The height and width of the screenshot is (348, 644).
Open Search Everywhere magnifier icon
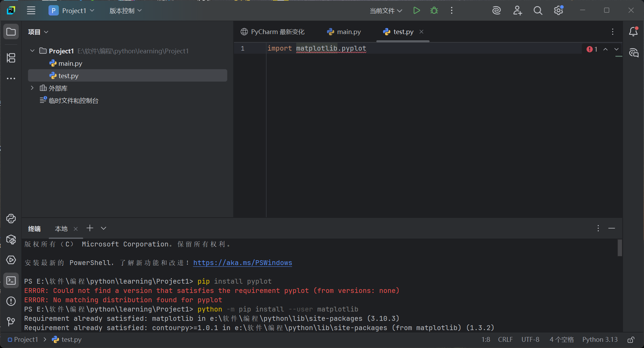coord(538,11)
